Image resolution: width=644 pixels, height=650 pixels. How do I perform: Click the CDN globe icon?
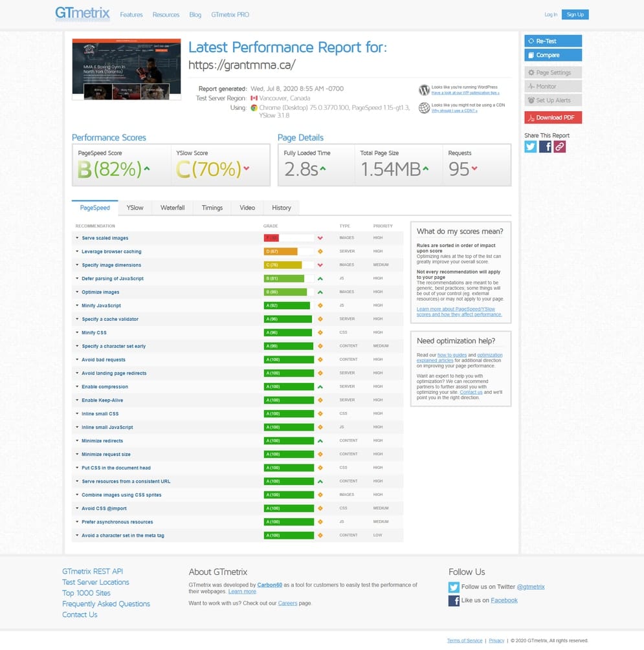pos(424,107)
